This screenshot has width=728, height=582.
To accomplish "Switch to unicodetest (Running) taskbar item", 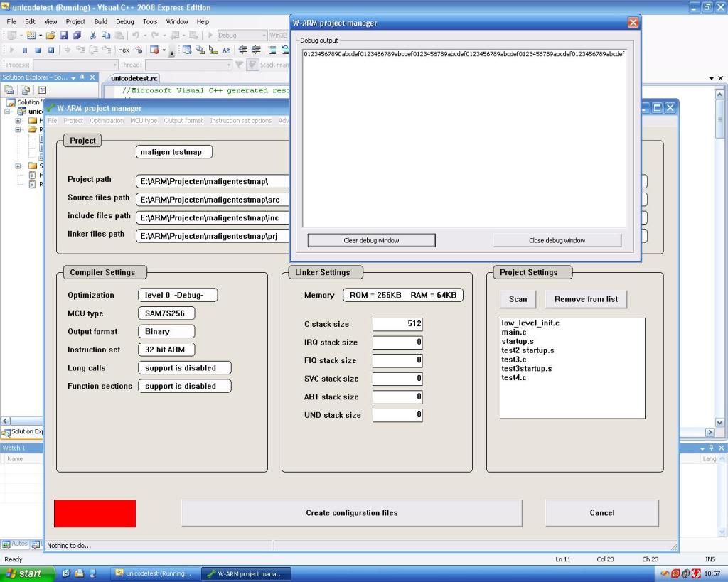I will click(154, 573).
